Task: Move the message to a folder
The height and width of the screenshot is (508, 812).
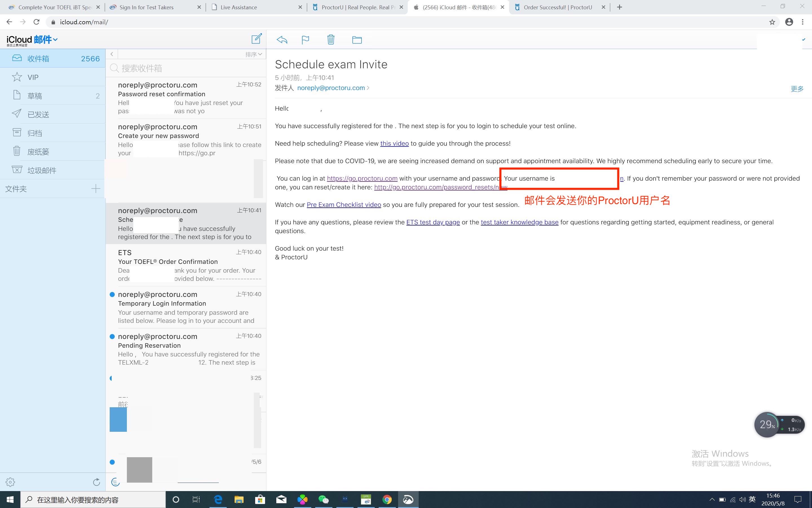Action: 357,40
